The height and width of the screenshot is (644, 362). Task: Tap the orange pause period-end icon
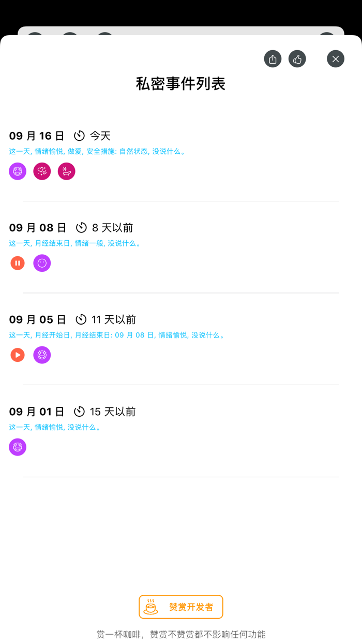18,263
